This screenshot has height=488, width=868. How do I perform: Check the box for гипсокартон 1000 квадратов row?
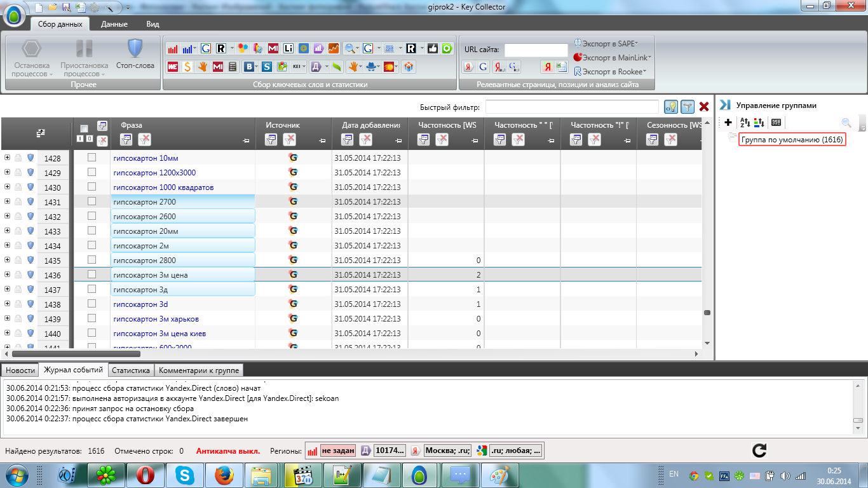[x=92, y=187]
